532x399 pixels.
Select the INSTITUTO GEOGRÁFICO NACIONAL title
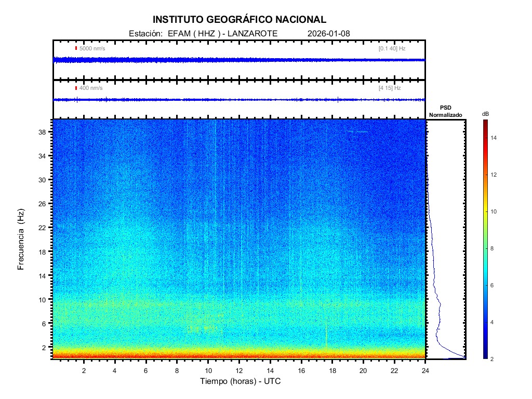[x=240, y=20]
